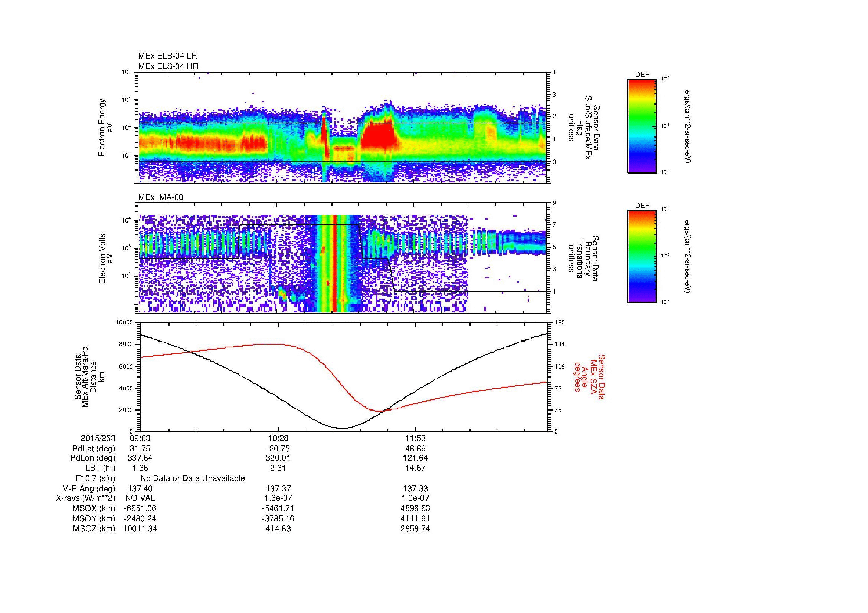Click MSOZ value 414.83

tap(278, 529)
